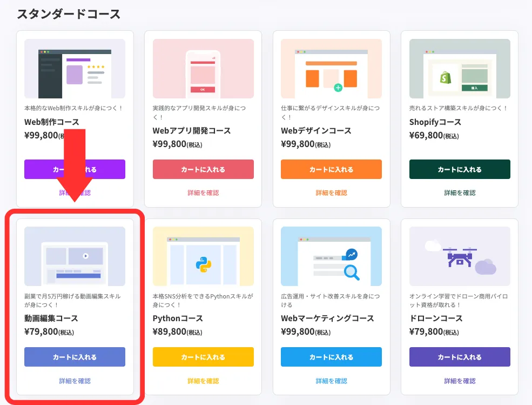Open 詳細を確認 link for 動画編集コース
Image resolution: width=532 pixels, height=405 pixels.
[x=75, y=381]
